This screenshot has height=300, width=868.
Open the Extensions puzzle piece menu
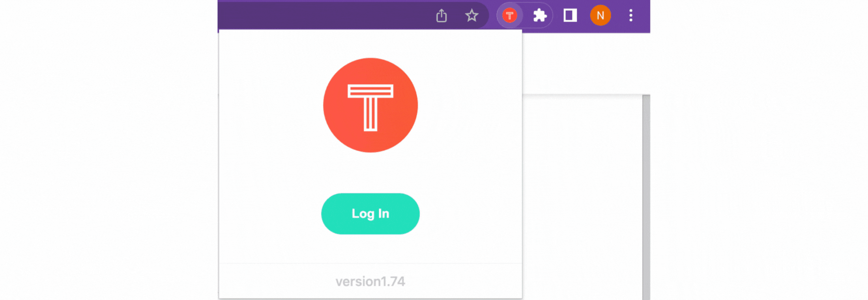click(x=540, y=15)
